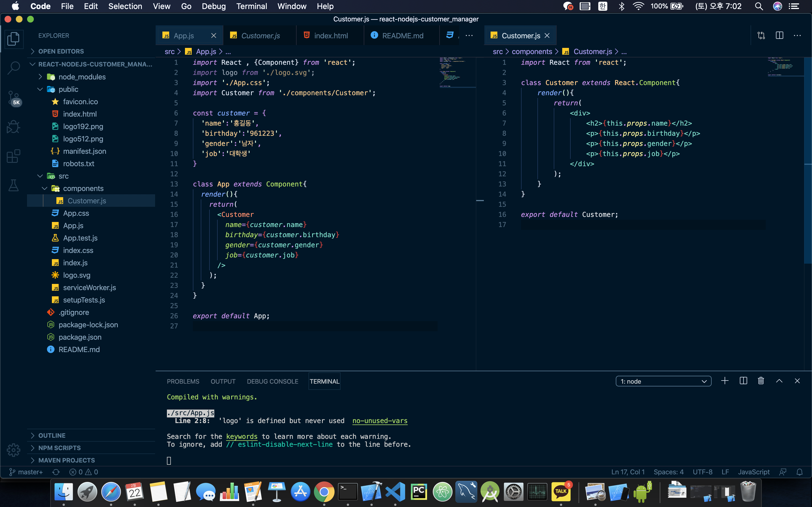Expand the OUTLINE section
The height and width of the screenshot is (507, 812).
[x=52, y=435]
